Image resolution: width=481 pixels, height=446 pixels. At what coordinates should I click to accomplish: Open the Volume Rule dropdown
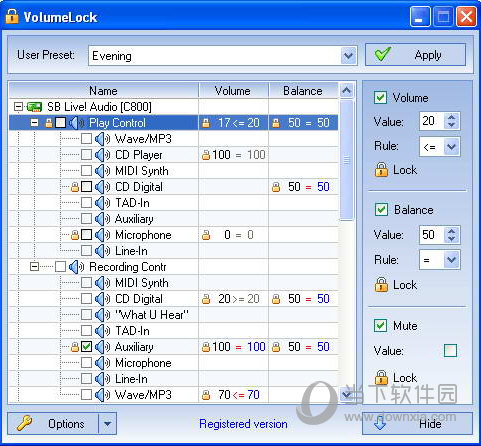(x=452, y=147)
